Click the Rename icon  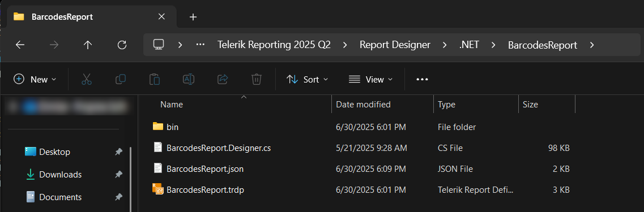point(189,79)
